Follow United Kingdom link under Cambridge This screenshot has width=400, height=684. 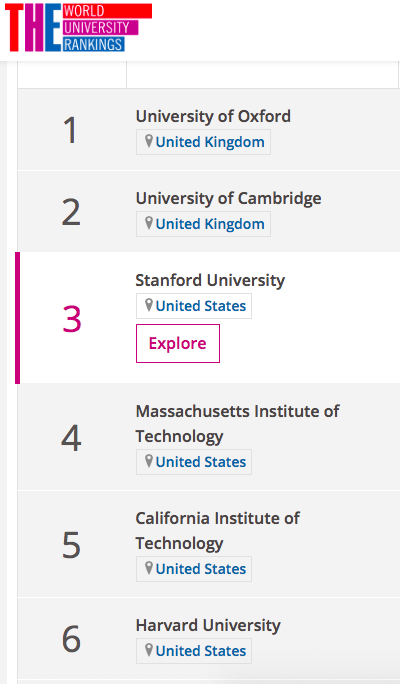point(210,224)
